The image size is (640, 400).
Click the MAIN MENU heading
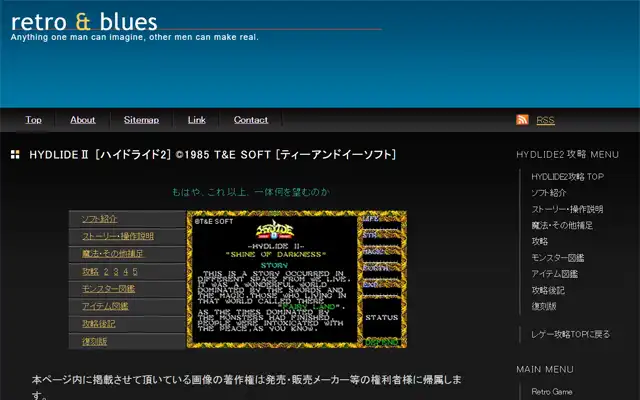click(x=545, y=369)
